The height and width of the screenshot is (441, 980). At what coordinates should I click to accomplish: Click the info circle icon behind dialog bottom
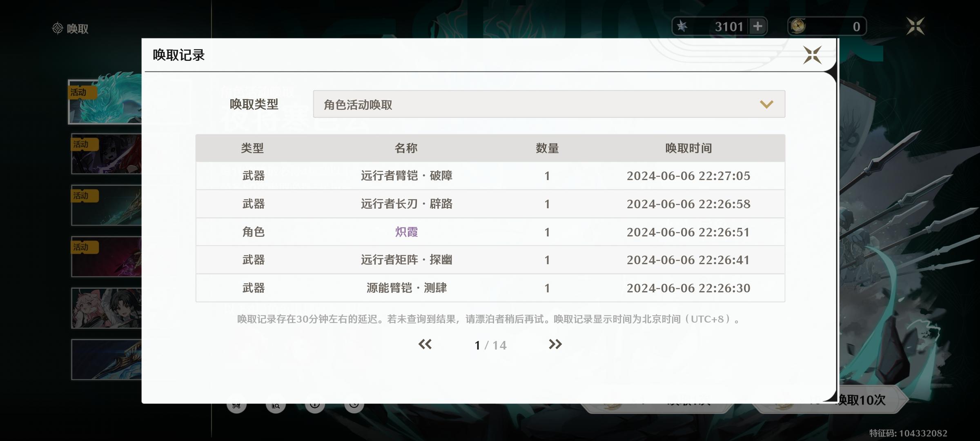pyautogui.click(x=315, y=404)
